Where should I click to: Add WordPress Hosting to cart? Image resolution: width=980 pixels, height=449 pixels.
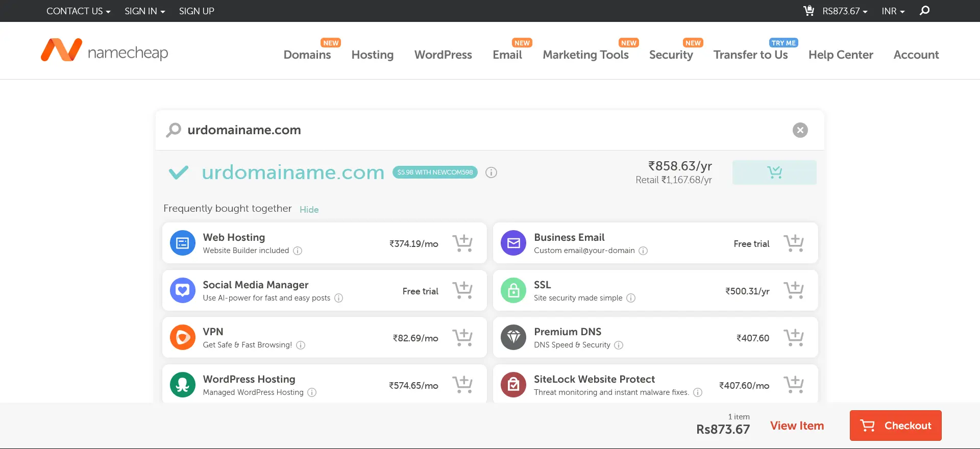click(x=462, y=385)
